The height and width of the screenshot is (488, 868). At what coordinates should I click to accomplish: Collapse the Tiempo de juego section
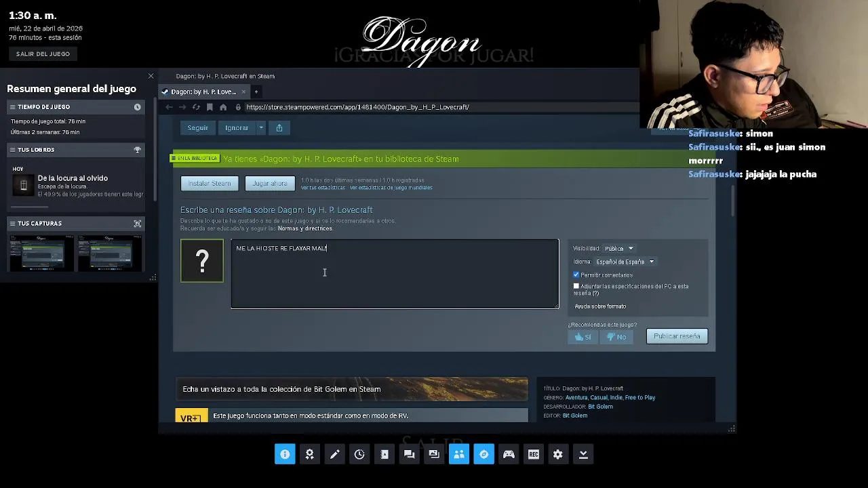12,107
